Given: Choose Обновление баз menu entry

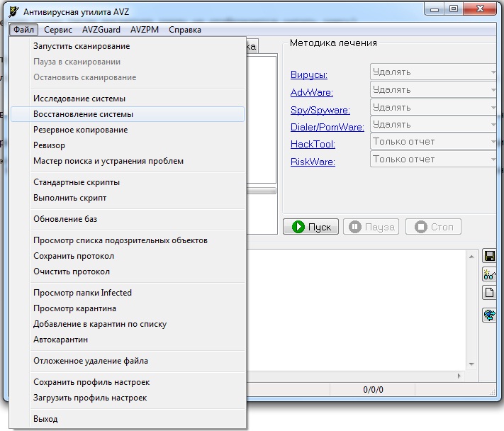Looking at the screenshot, I should [128, 219].
